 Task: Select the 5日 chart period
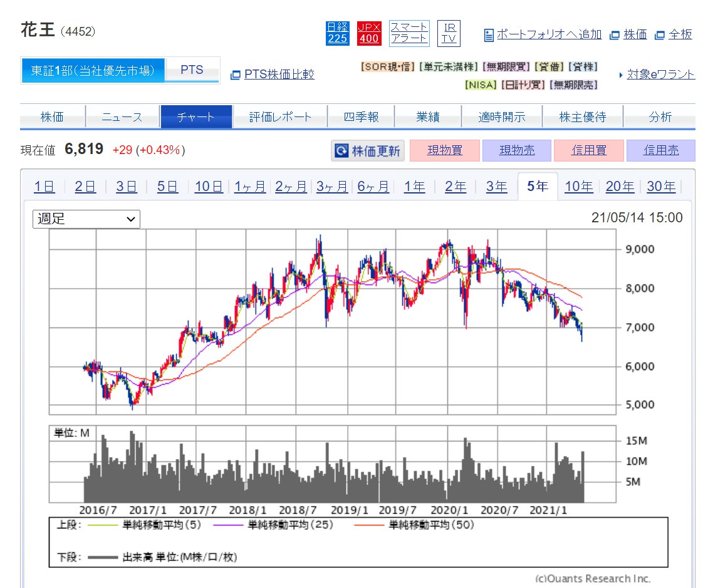(167, 187)
